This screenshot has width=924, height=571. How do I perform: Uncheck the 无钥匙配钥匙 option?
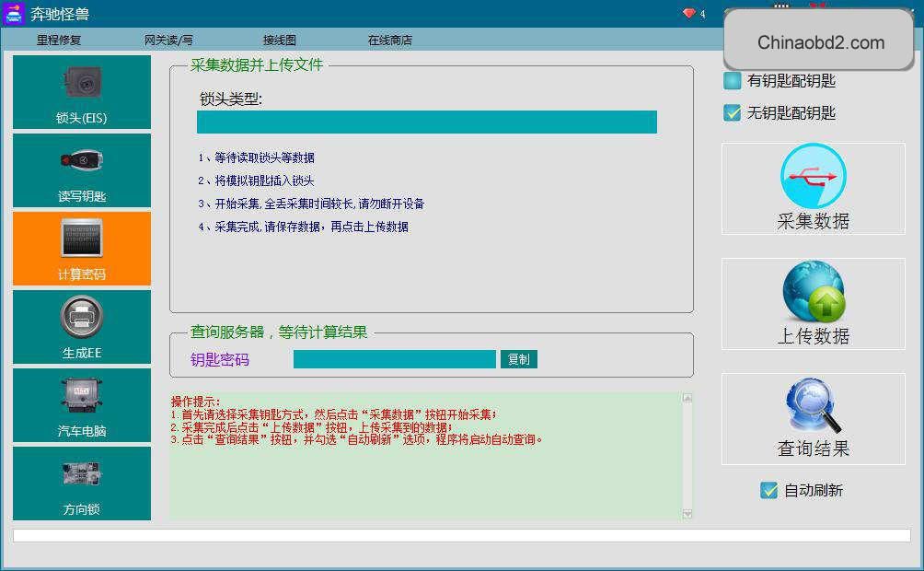point(732,113)
